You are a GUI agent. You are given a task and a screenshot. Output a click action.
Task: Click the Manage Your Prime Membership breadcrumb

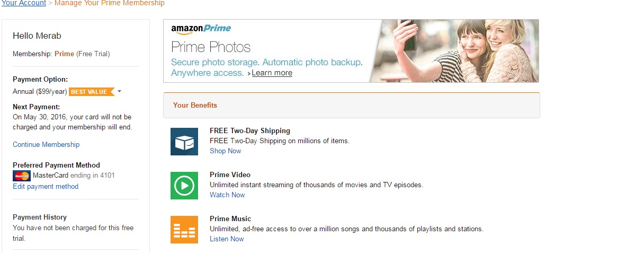[x=109, y=3]
